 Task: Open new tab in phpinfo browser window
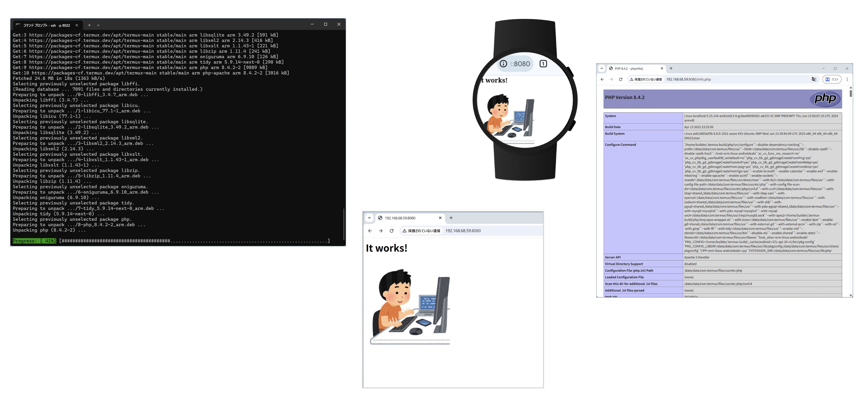tap(671, 68)
